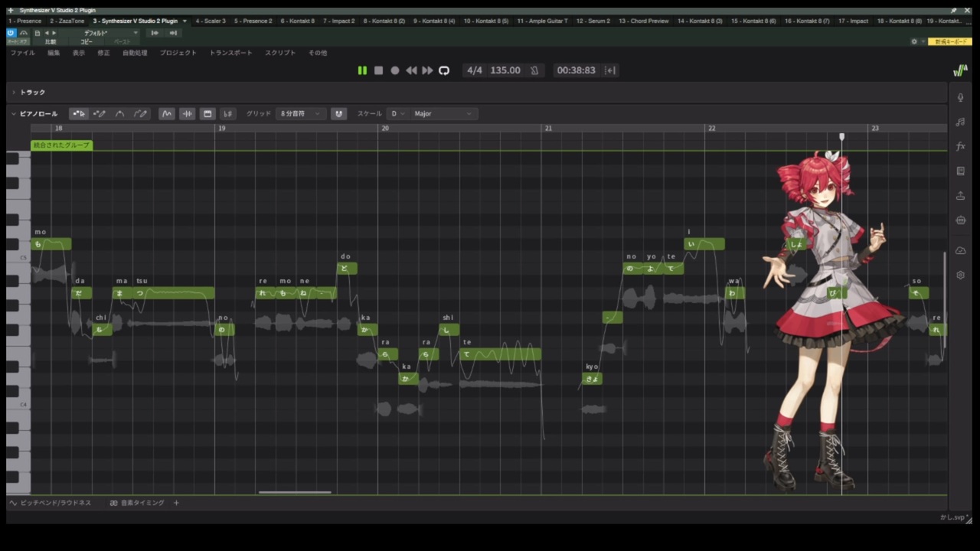980x551 pixels.
Task: Add a parameter panel with plus button
Action: (x=176, y=503)
